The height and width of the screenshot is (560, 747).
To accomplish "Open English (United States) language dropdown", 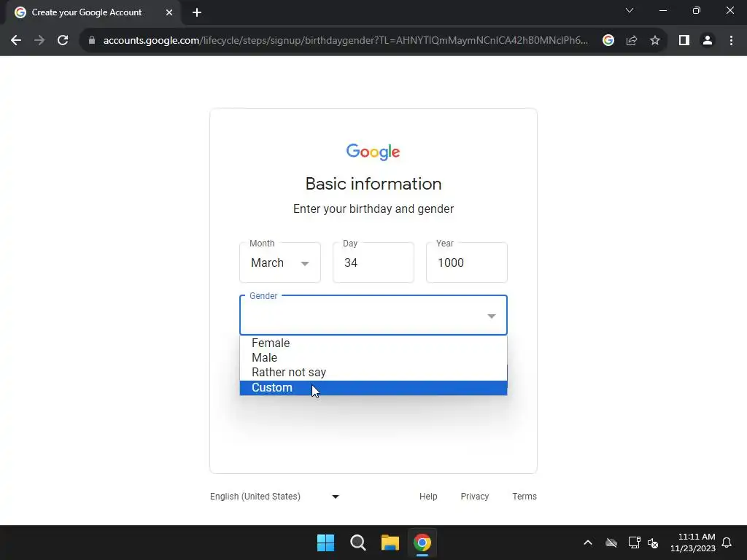I will click(275, 496).
